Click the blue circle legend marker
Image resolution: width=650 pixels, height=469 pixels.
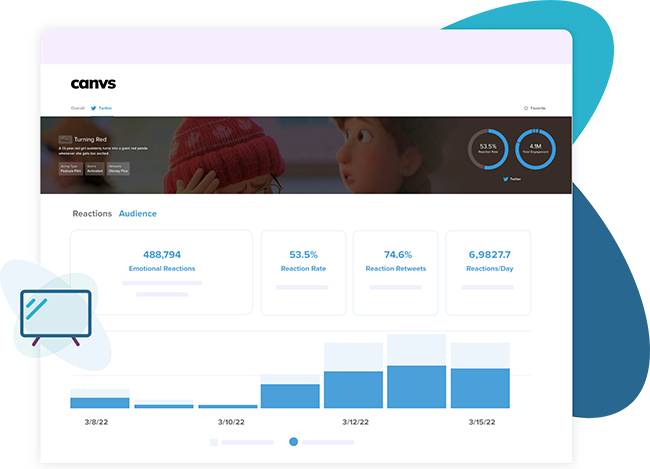coord(293,442)
